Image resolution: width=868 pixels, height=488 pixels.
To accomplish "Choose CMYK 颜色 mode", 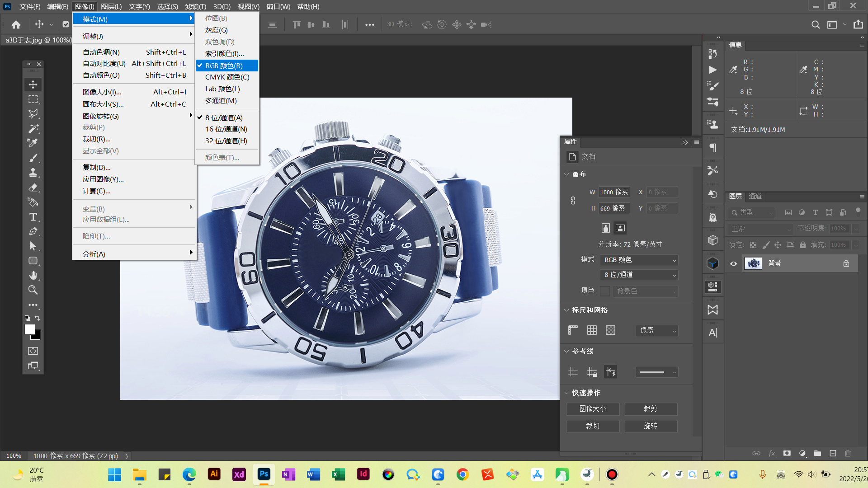I will [227, 77].
